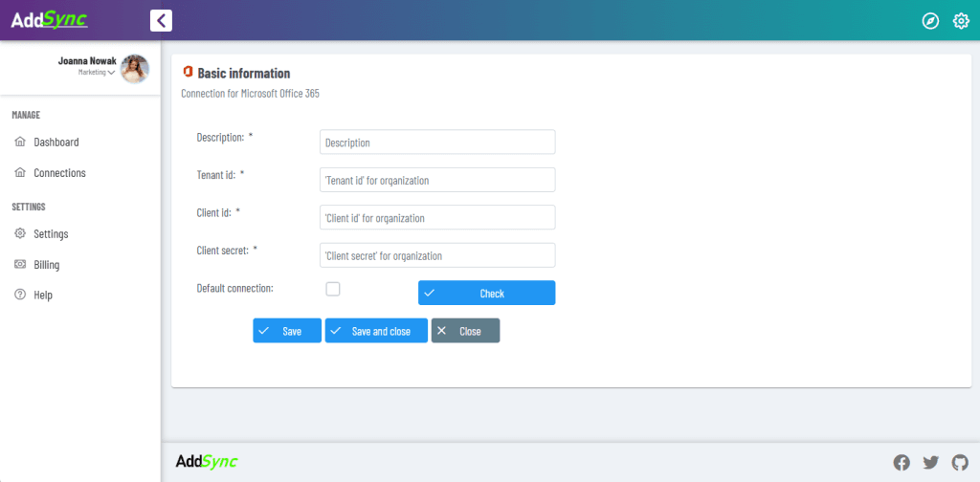Click the Help question mark icon
The width and height of the screenshot is (980, 482).
[20, 295]
